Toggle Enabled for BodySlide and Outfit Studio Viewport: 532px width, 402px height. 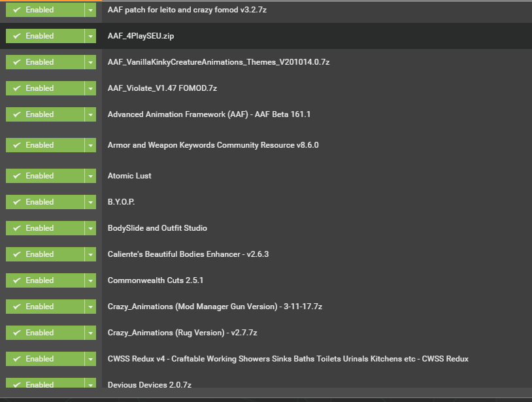click(45, 228)
